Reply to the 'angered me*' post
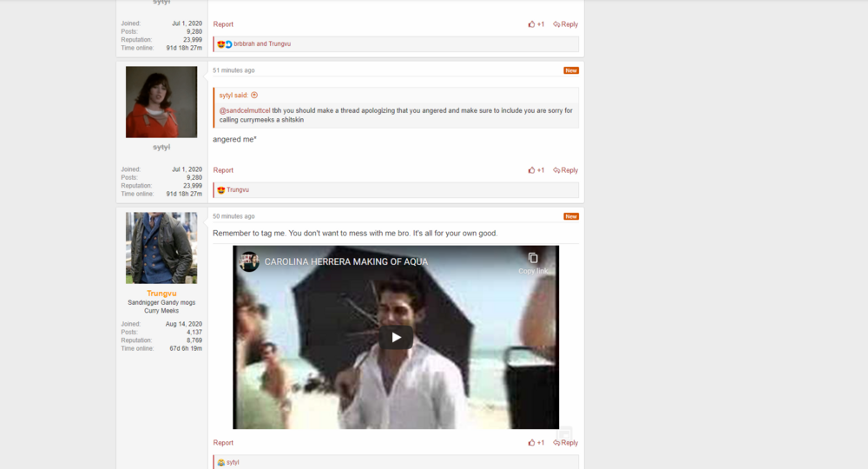This screenshot has width=868, height=469. [565, 170]
